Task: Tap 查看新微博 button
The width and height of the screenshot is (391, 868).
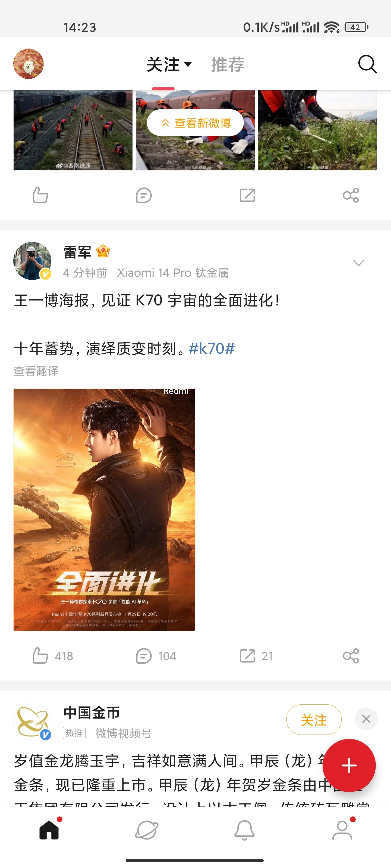Action: point(195,123)
